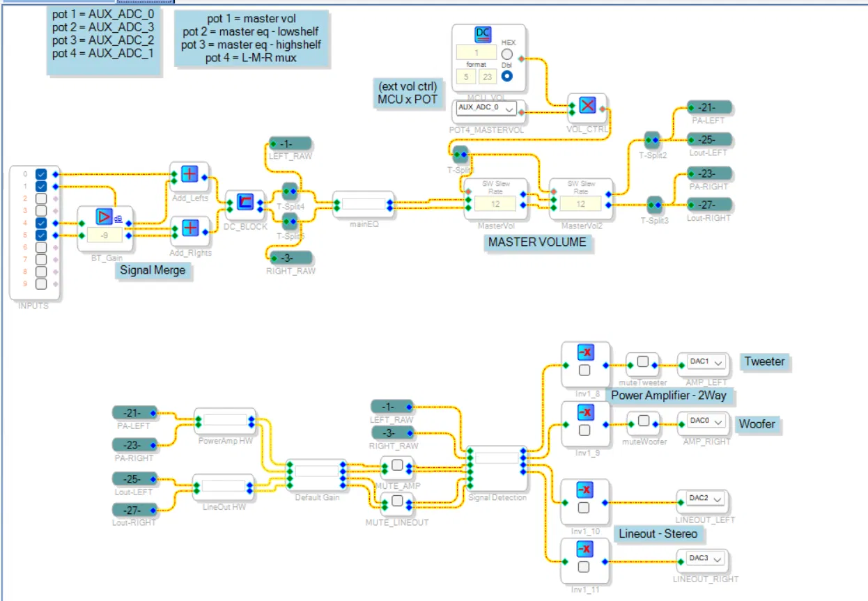This screenshot has width=868, height=601.
Task: Click the BT_Gain value field showing -9
Action: (104, 235)
